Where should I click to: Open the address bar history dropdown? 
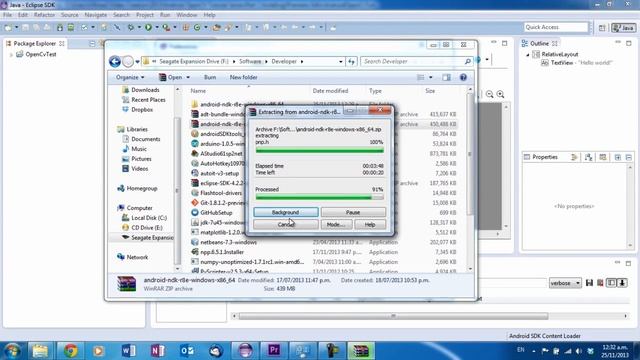pyautogui.click(x=340, y=62)
